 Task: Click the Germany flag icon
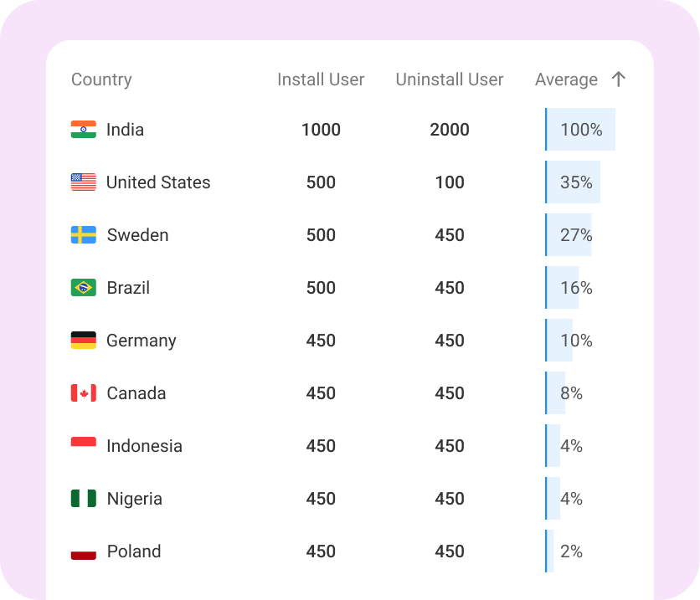tap(84, 341)
